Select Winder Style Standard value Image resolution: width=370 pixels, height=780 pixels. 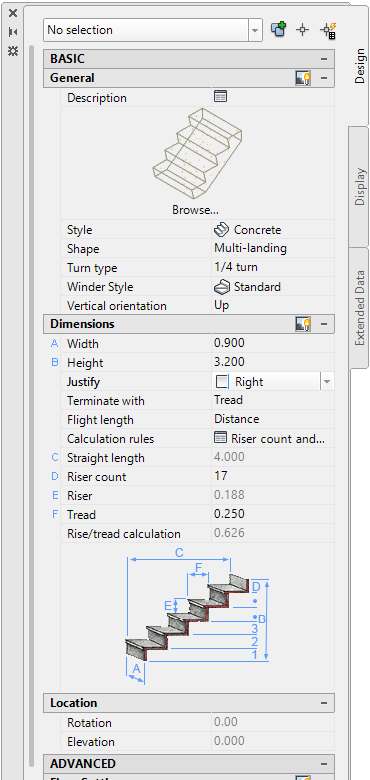point(257,287)
